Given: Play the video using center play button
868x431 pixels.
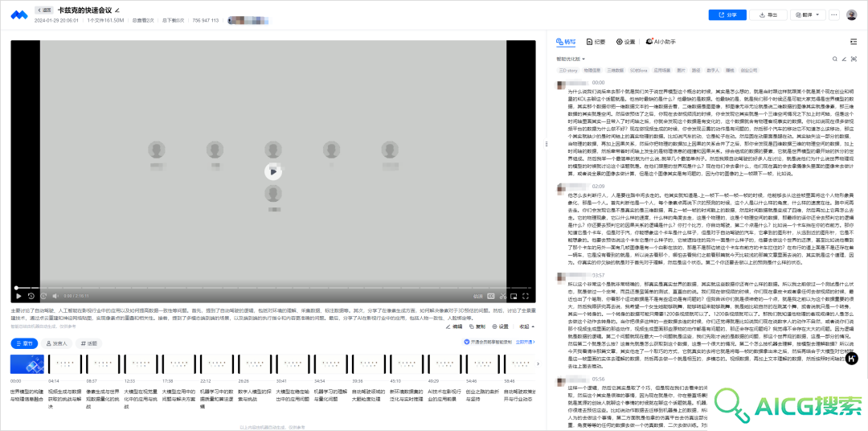Looking at the screenshot, I should pyautogui.click(x=272, y=172).
